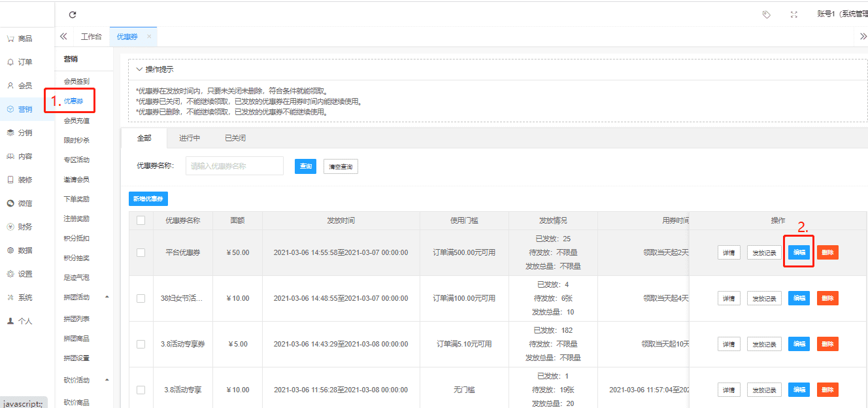Close the 优惠券 tab
Viewport: 868px width, 408px height.
click(149, 37)
